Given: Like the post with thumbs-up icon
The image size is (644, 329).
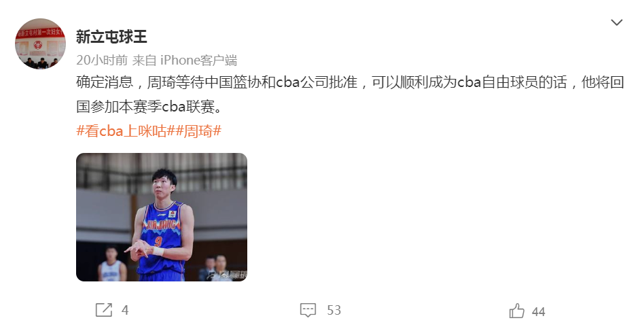Looking at the screenshot, I should (517, 311).
